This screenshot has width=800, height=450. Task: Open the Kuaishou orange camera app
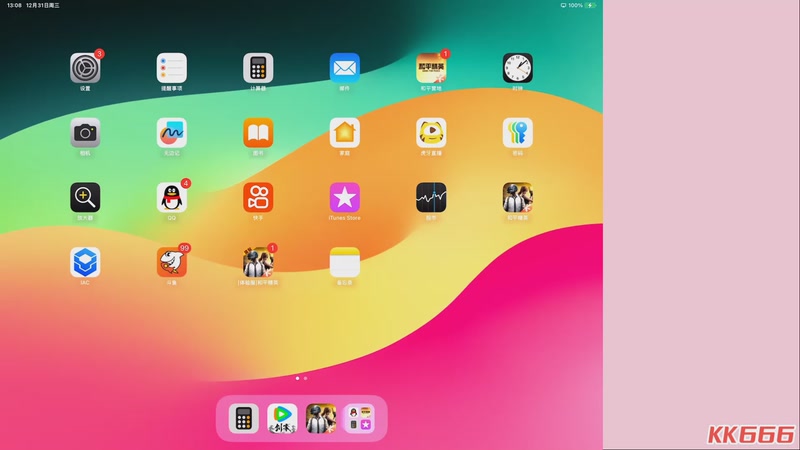pos(258,197)
